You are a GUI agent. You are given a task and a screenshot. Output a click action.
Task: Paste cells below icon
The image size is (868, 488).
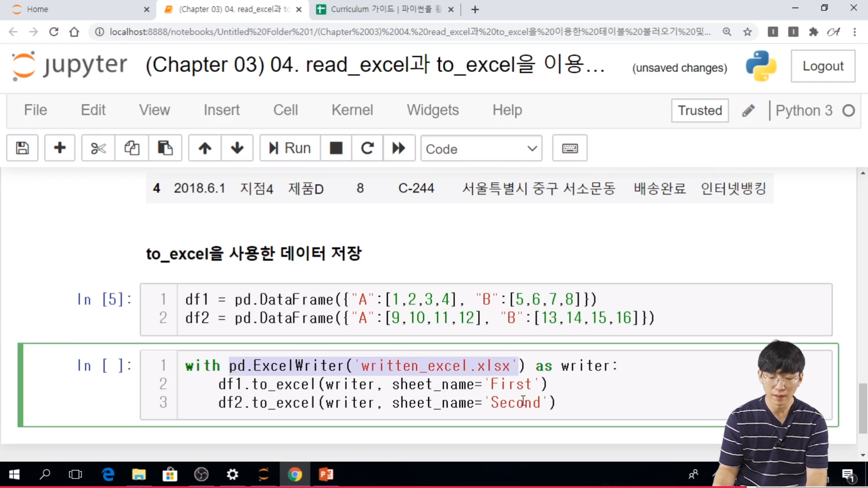click(165, 148)
